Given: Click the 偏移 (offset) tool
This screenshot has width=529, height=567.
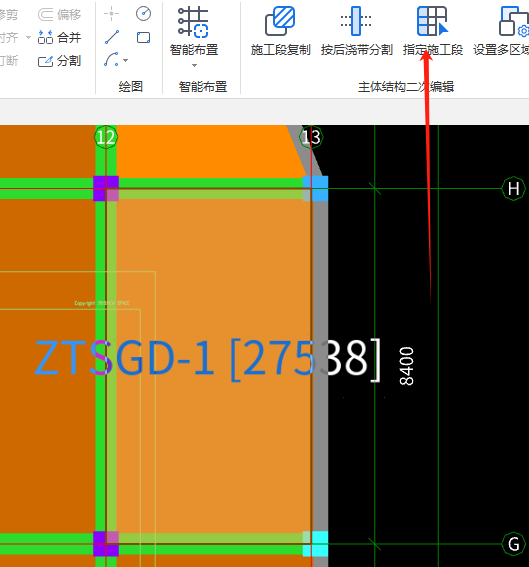Looking at the screenshot, I should (x=60, y=14).
